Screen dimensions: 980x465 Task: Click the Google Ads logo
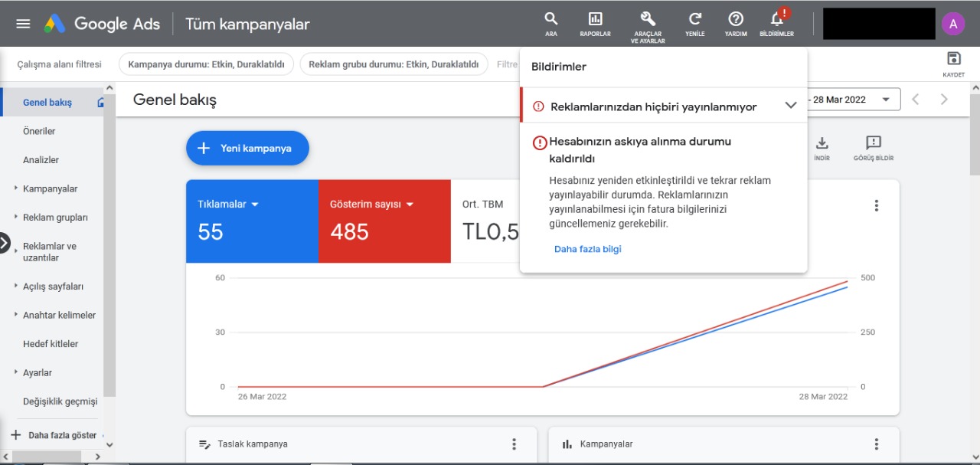tap(102, 24)
